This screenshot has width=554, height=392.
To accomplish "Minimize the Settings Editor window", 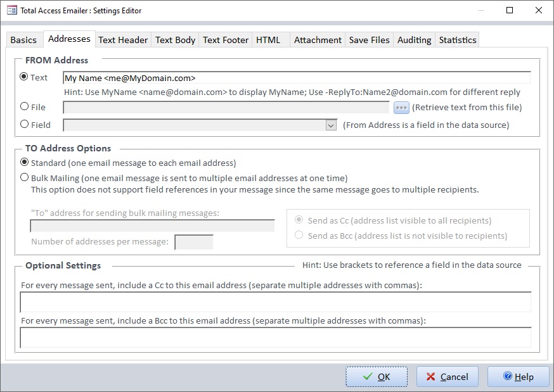I will coord(481,10).
